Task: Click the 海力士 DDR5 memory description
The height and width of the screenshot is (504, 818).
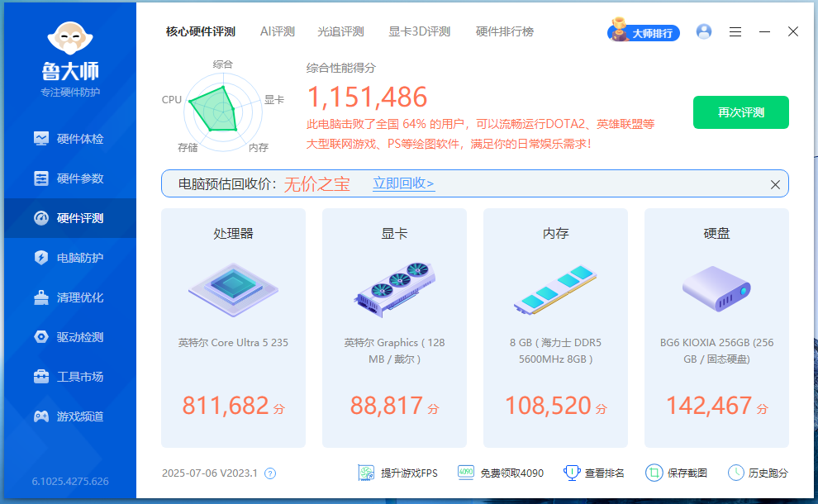Action: click(x=555, y=350)
